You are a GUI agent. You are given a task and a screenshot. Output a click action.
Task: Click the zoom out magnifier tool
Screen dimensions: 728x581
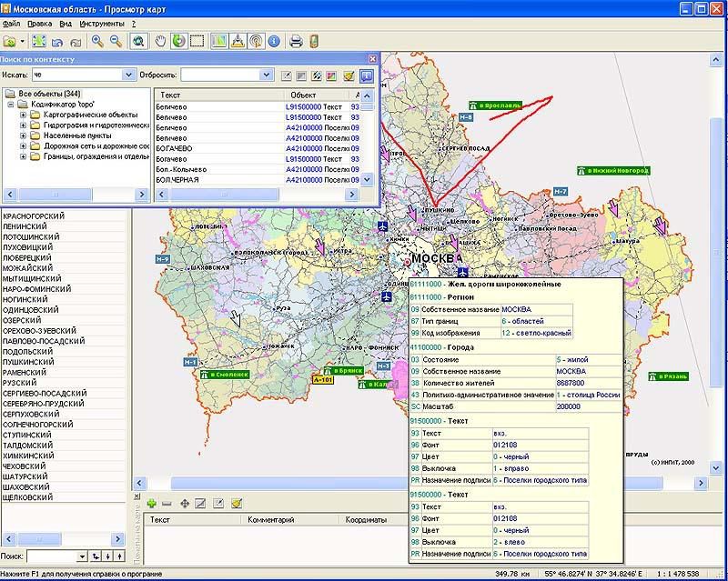coord(115,41)
